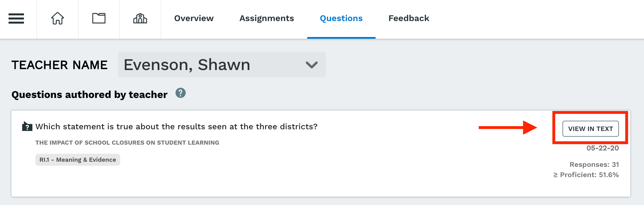
Task: Go to the home icon
Action: click(58, 19)
